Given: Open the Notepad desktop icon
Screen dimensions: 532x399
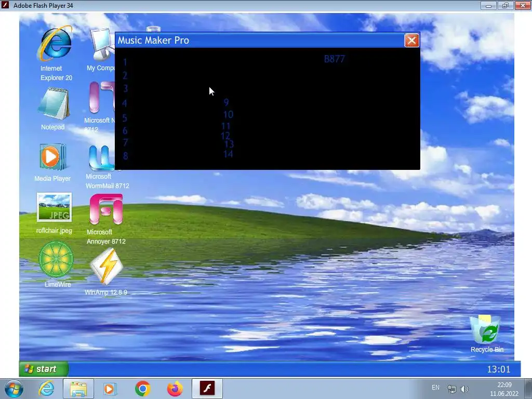Looking at the screenshot, I should [54, 104].
